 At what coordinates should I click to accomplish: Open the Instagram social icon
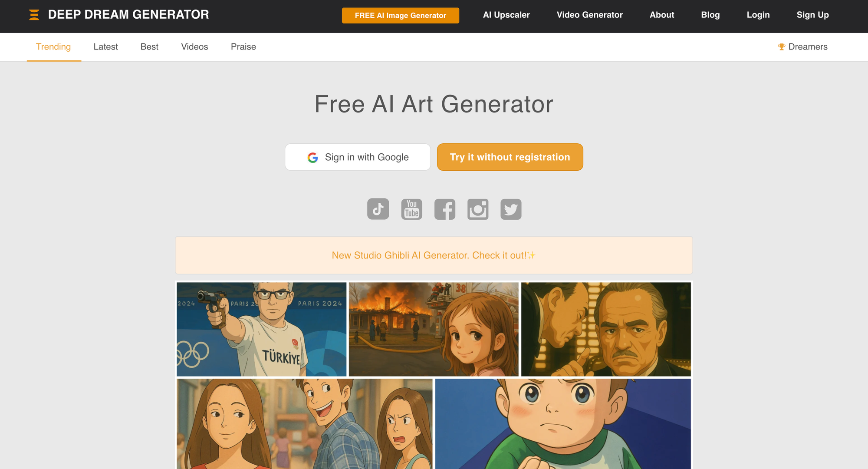pos(478,209)
